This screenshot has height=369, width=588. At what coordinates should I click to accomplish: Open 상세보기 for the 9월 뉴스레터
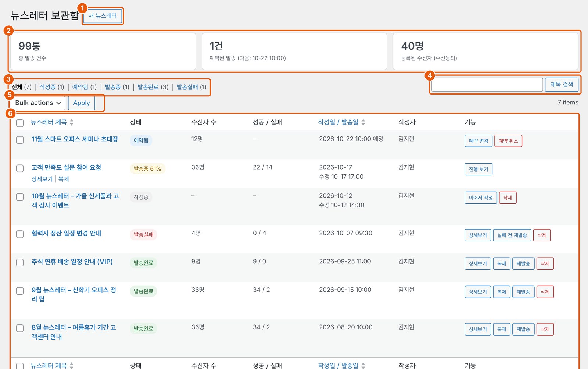[x=477, y=292]
